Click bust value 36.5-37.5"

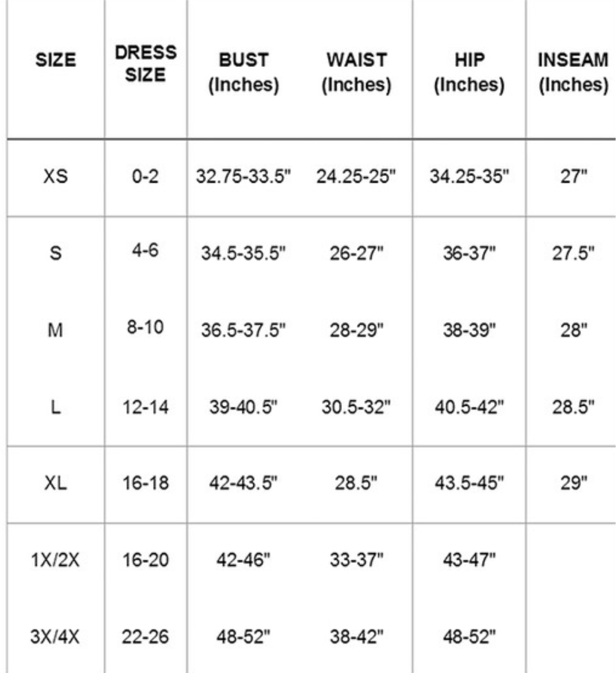tap(243, 330)
